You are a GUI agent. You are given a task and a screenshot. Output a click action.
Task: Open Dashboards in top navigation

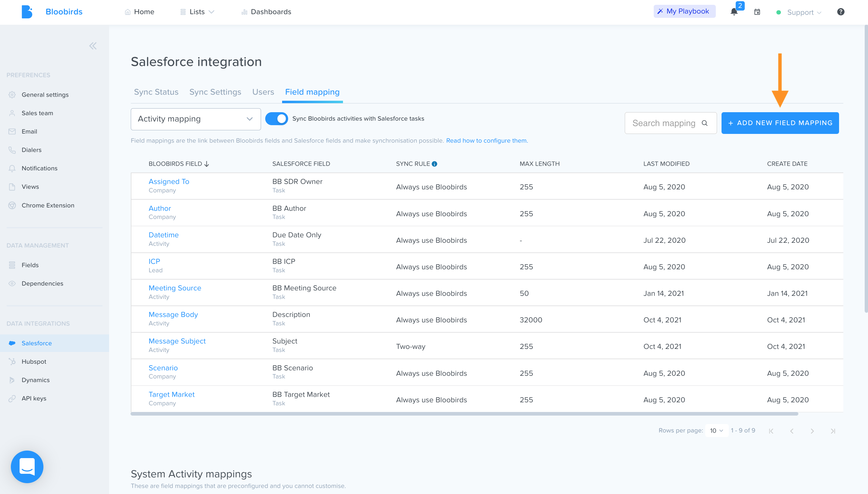[266, 12]
